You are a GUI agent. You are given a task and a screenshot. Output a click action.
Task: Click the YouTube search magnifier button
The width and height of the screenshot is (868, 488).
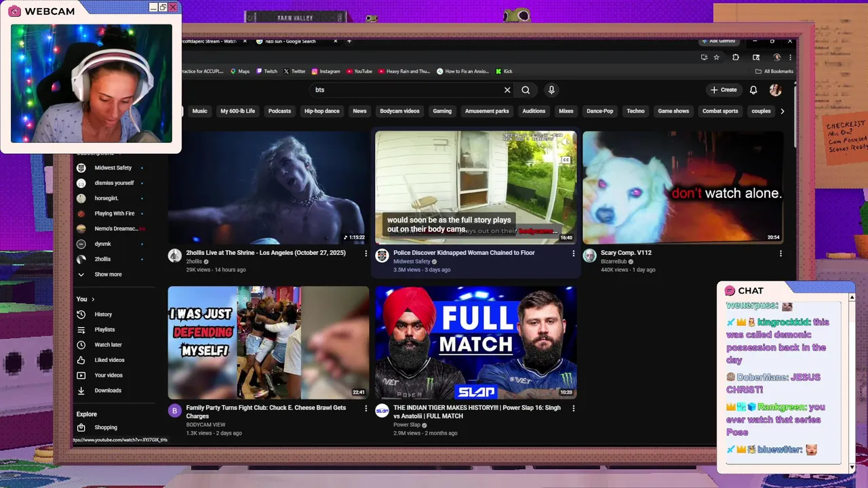tap(526, 90)
